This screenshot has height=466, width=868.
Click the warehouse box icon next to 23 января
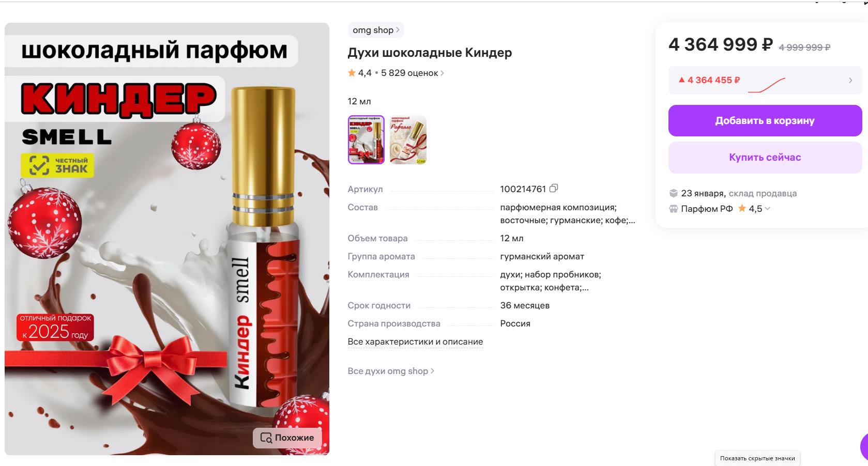click(673, 193)
